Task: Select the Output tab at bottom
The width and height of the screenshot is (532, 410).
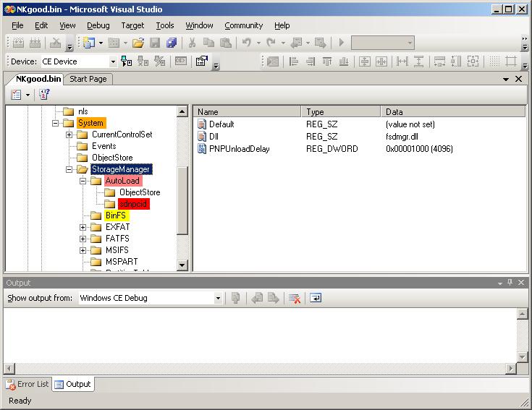Action: [x=73, y=384]
